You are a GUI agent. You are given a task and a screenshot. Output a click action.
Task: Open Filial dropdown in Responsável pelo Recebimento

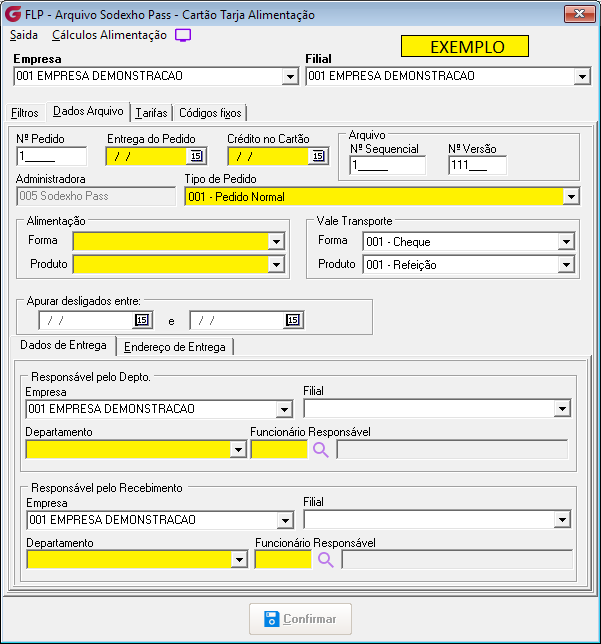tap(562, 520)
